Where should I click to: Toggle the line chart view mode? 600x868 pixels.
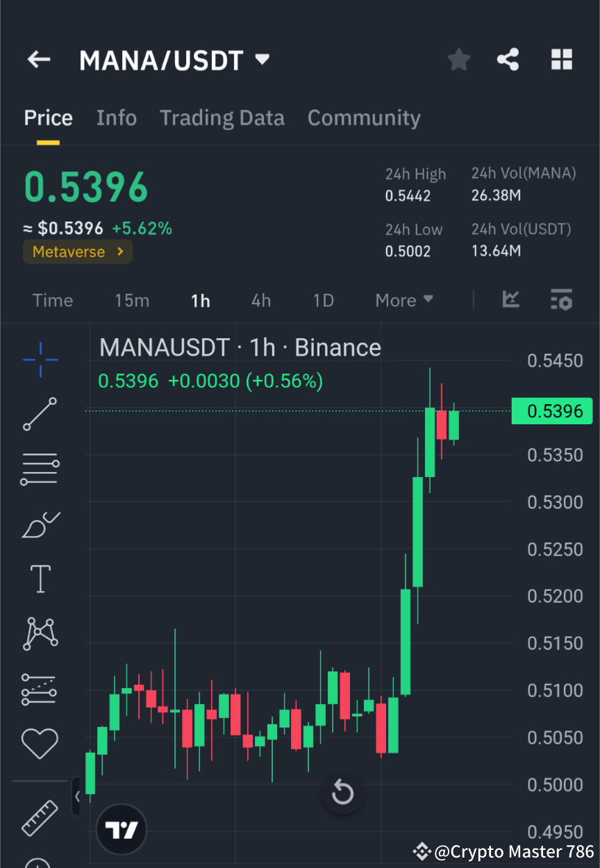tap(510, 300)
